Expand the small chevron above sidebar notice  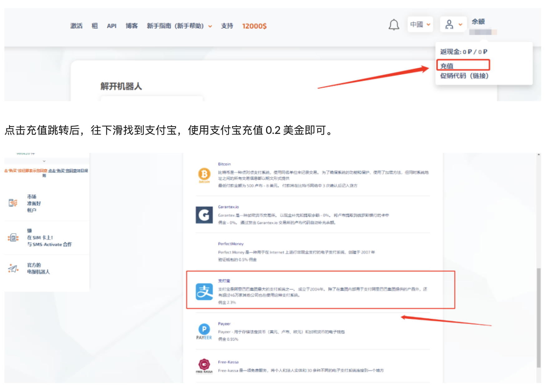(44, 161)
